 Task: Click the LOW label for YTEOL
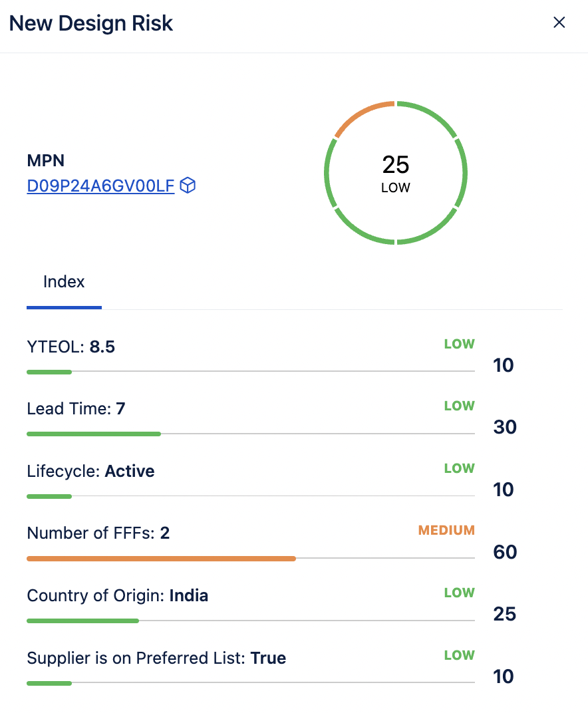tap(460, 344)
